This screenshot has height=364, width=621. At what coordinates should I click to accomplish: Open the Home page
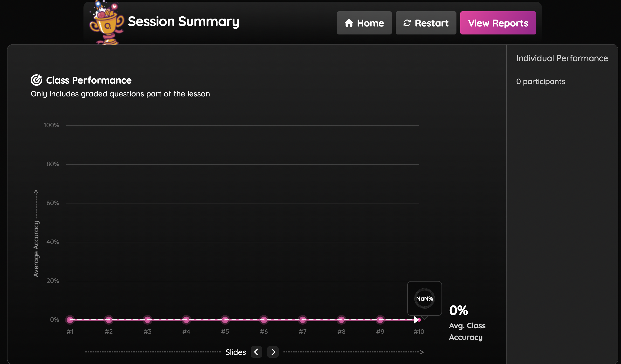tap(364, 23)
